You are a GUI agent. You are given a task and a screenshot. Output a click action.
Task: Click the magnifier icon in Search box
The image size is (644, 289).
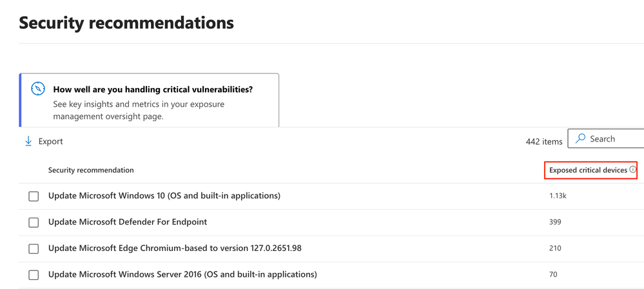tap(580, 138)
